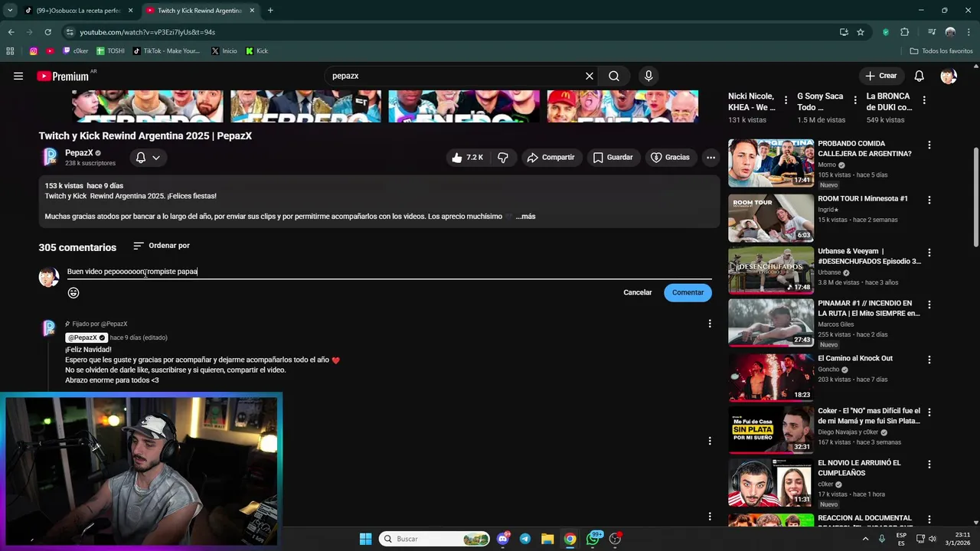Start voice search with microphone
Viewport: 980px width, 551px height.
pyautogui.click(x=648, y=76)
